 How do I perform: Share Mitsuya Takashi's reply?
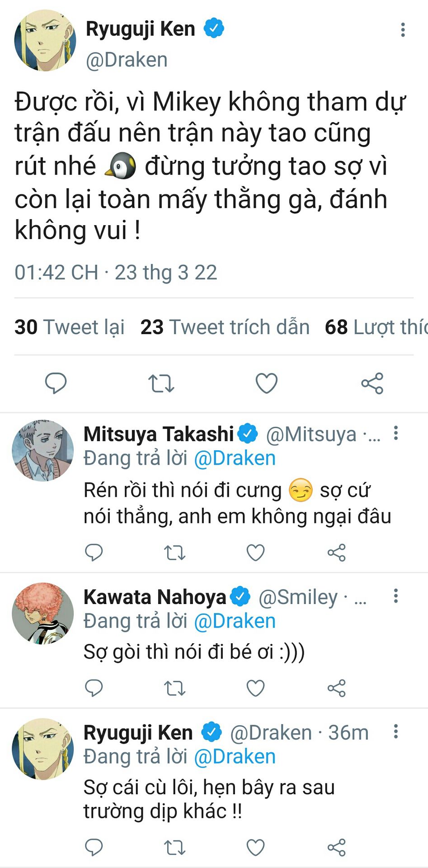pos(336,552)
